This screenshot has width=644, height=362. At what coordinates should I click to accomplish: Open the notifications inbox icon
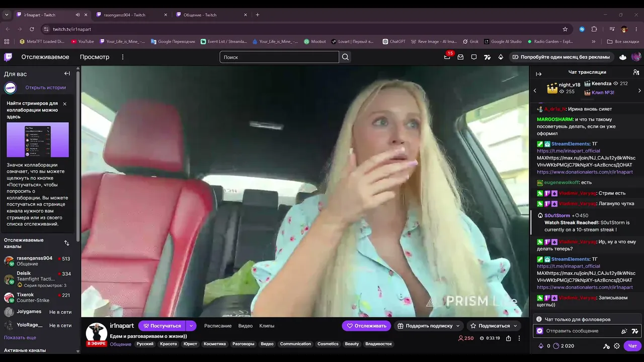(460, 57)
